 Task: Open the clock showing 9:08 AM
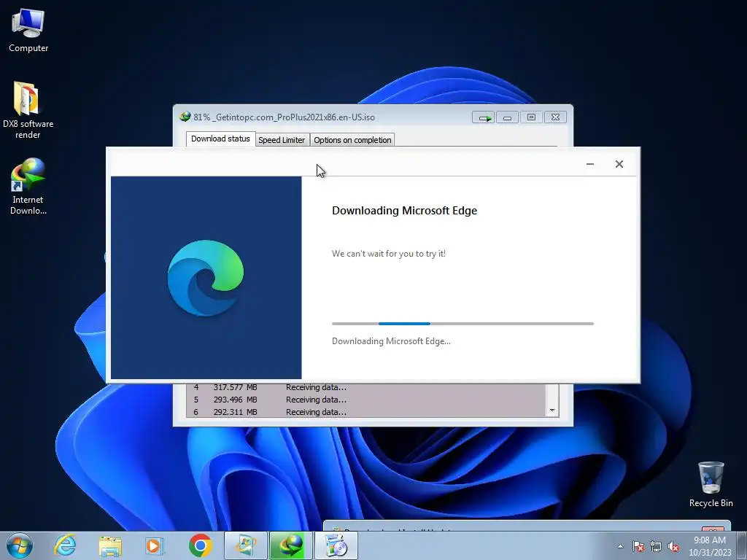point(710,546)
